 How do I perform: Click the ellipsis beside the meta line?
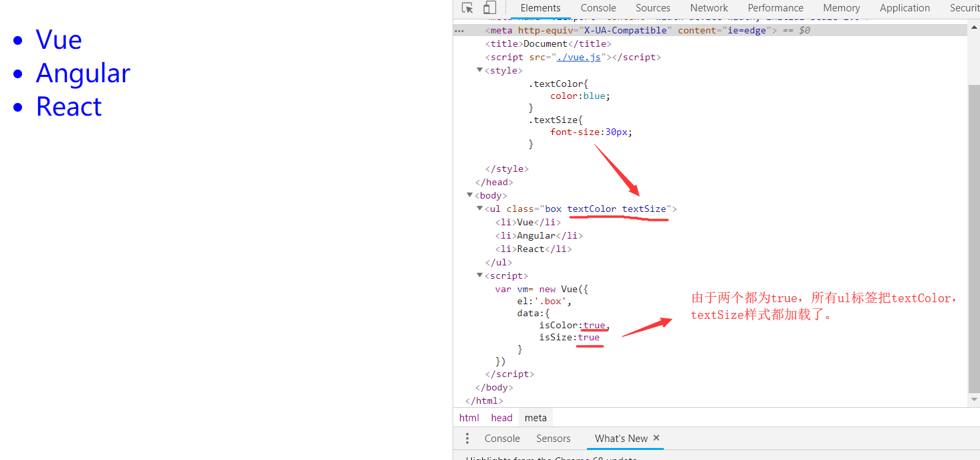coord(459,31)
